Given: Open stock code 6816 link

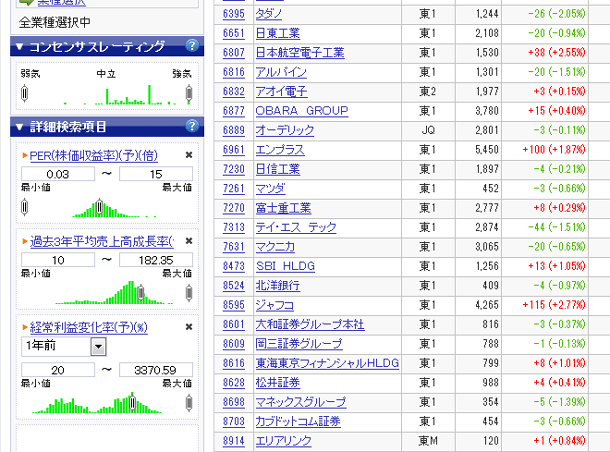Looking at the screenshot, I should click(234, 72).
